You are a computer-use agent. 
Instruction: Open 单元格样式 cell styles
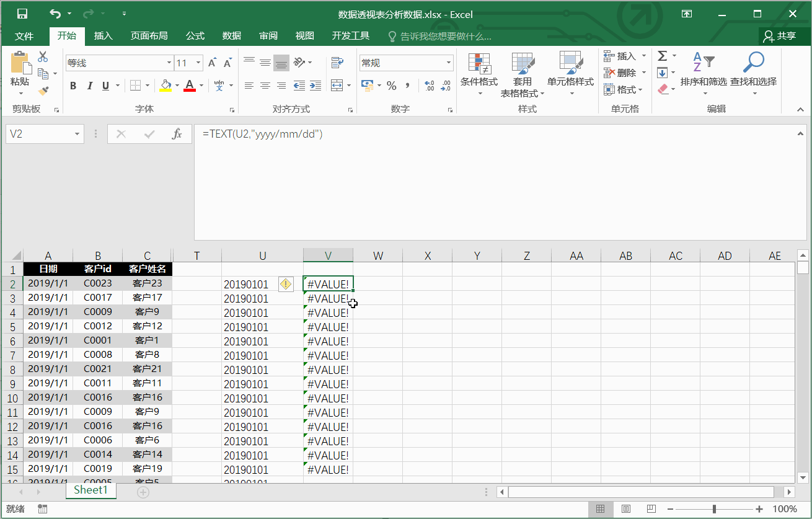pos(570,74)
